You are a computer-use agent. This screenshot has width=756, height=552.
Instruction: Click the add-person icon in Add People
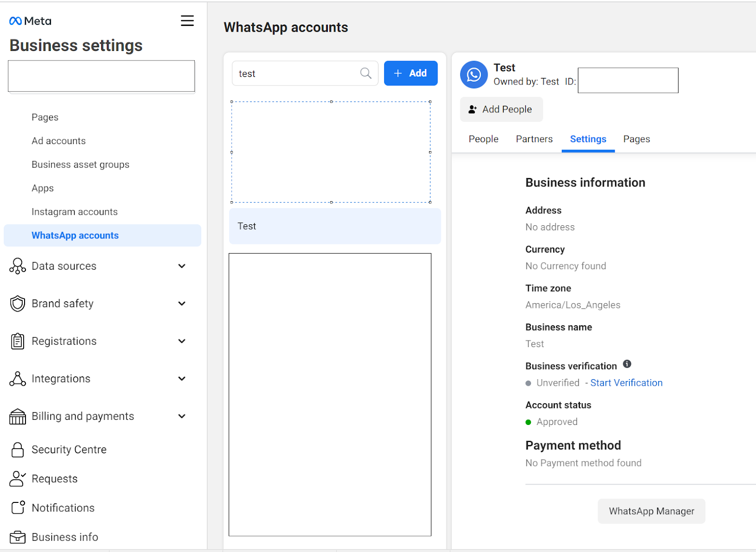[x=472, y=110]
